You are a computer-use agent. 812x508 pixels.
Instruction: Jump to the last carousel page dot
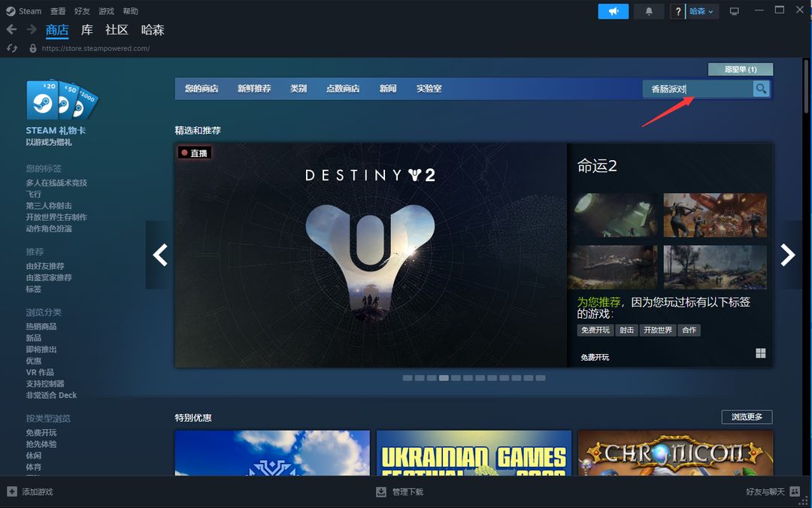tap(540, 378)
